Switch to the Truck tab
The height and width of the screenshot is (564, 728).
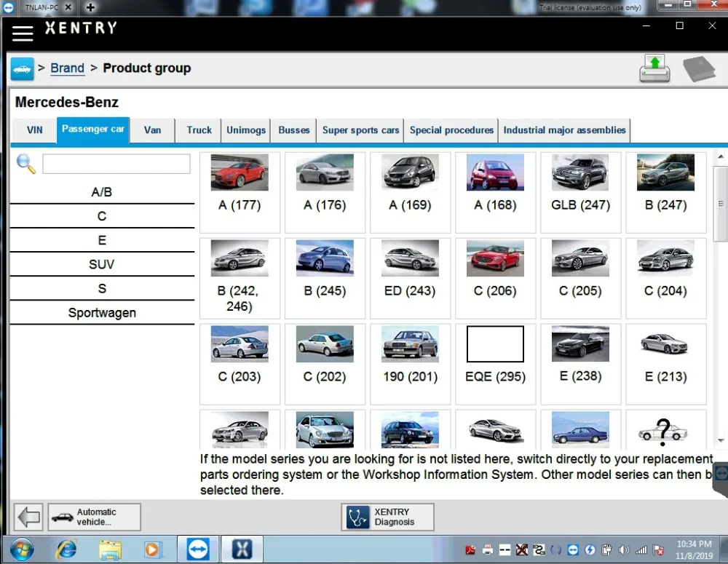pyautogui.click(x=199, y=130)
